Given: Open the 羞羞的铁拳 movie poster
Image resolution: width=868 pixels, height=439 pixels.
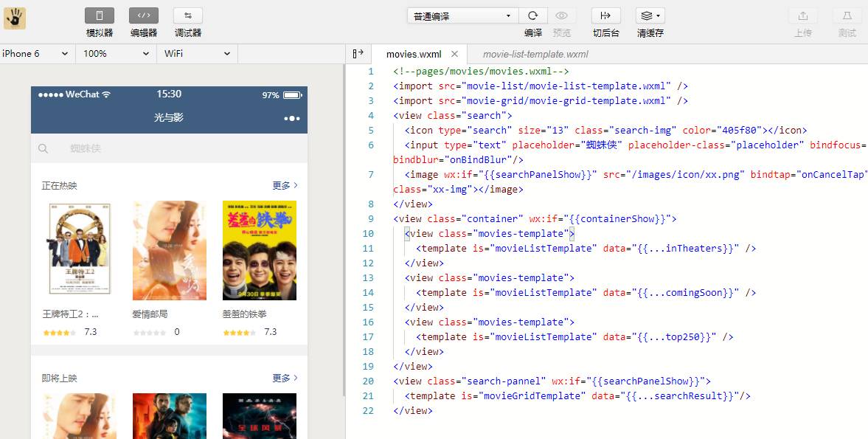Looking at the screenshot, I should [x=260, y=250].
